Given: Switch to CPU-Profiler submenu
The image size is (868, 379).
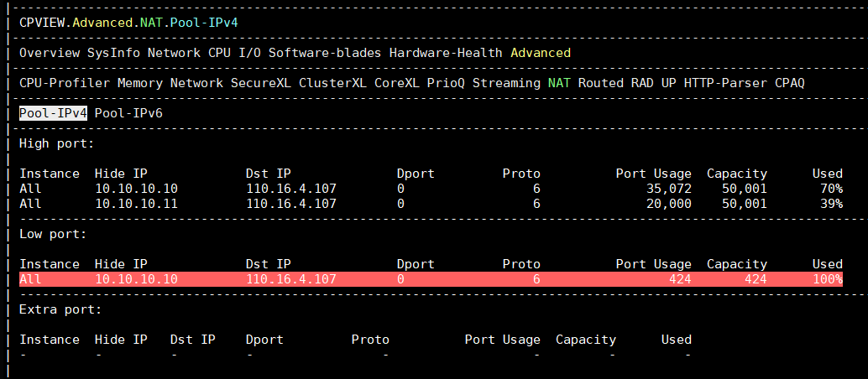Looking at the screenshot, I should pyautogui.click(x=65, y=84).
